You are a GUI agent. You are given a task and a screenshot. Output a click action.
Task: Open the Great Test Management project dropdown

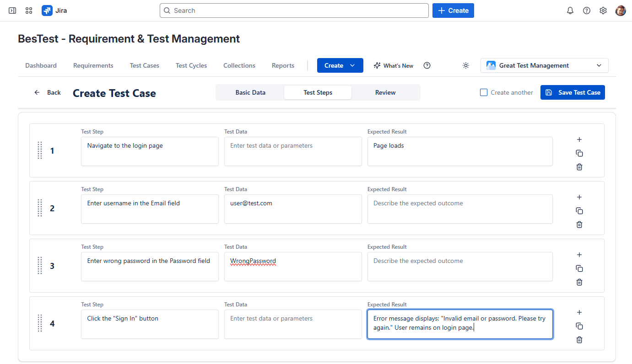coord(544,65)
